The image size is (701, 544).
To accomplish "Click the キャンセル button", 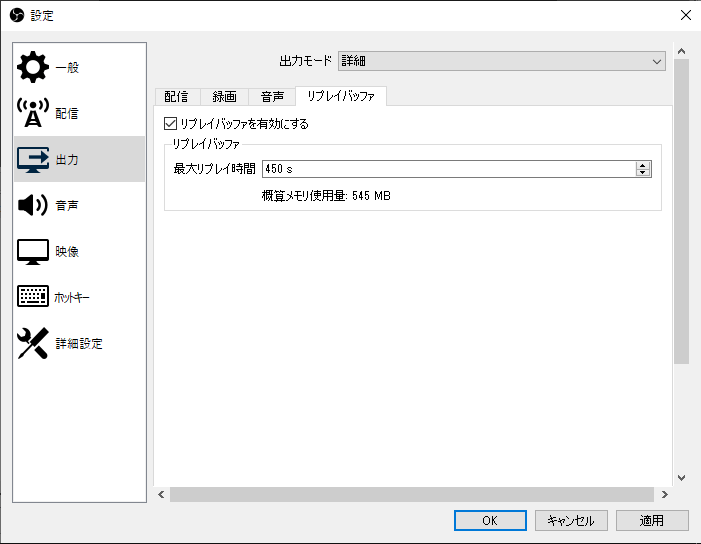I will click(571, 520).
